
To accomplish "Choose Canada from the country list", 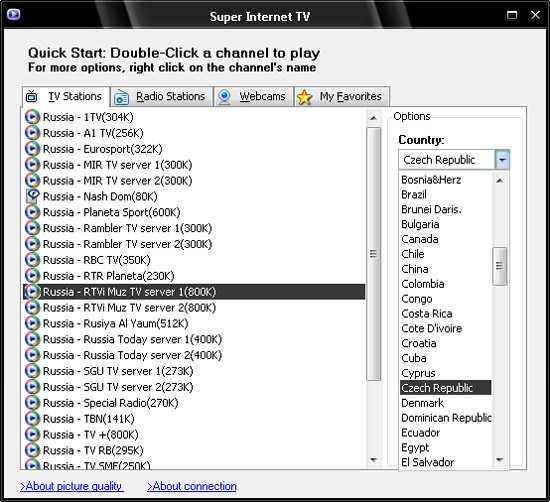I will click(x=420, y=239).
